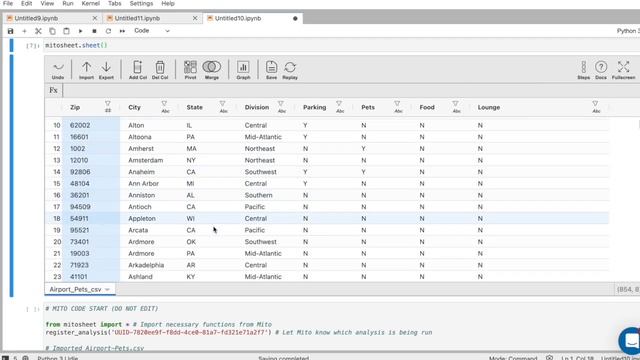Add a column with Add Col
Image resolution: width=640 pixels, height=360 pixels.
click(x=138, y=70)
